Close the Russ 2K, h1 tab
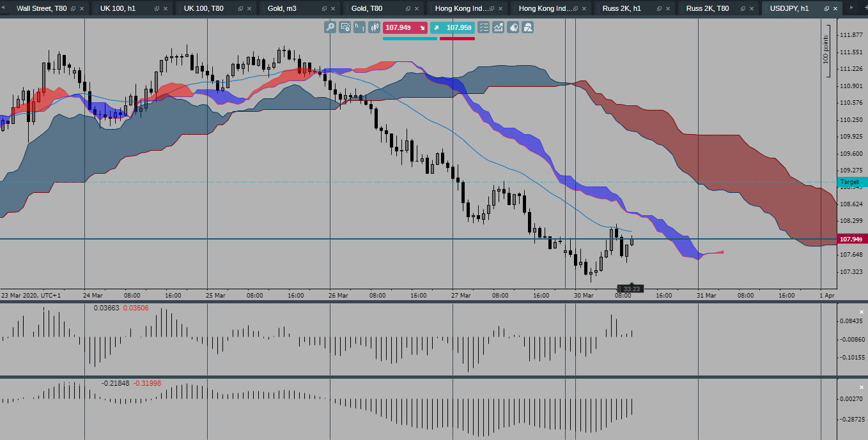868x440 pixels. (669, 9)
